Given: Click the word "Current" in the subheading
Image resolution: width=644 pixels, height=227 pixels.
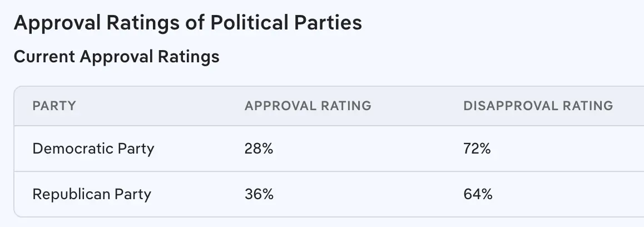Looking at the screenshot, I should [x=44, y=57].
